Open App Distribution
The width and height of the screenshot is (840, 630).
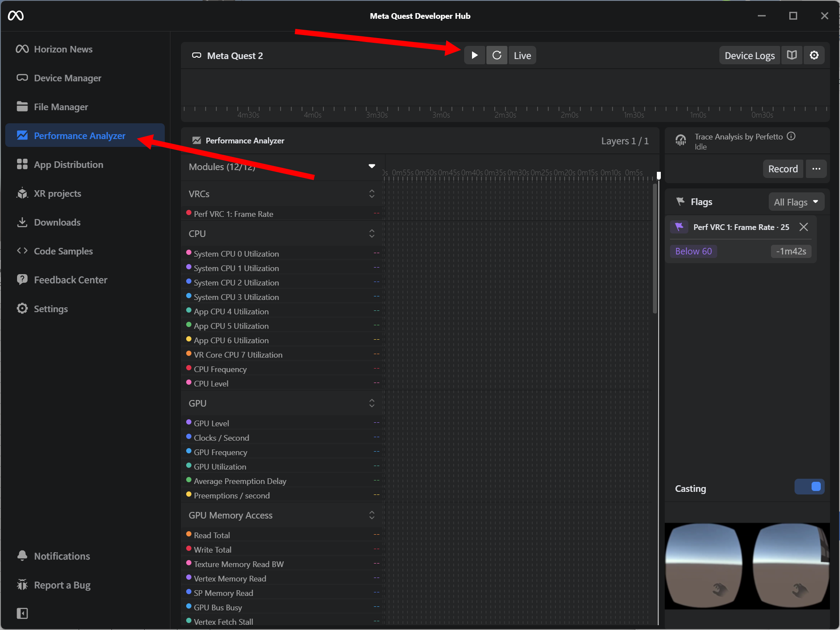tap(86, 164)
